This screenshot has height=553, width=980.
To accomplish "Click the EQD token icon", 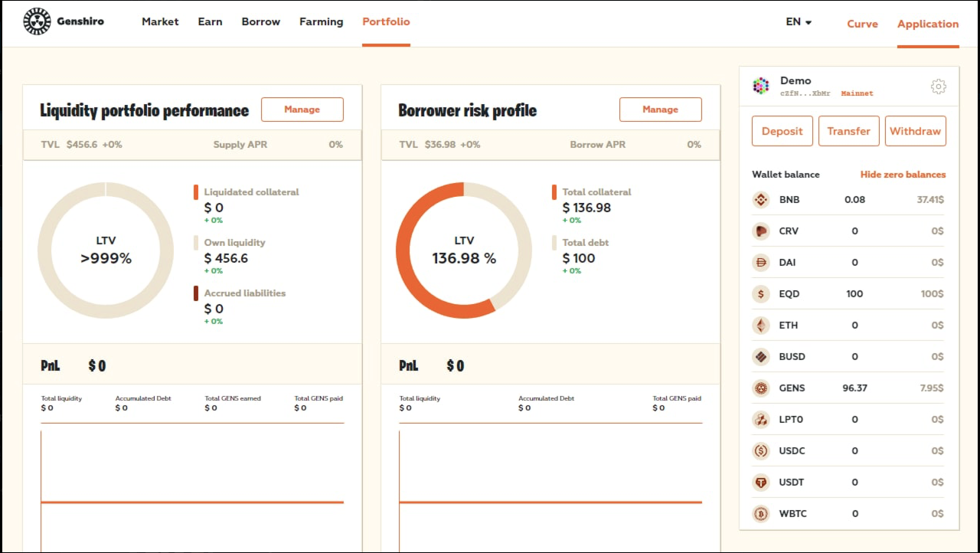I will click(760, 294).
